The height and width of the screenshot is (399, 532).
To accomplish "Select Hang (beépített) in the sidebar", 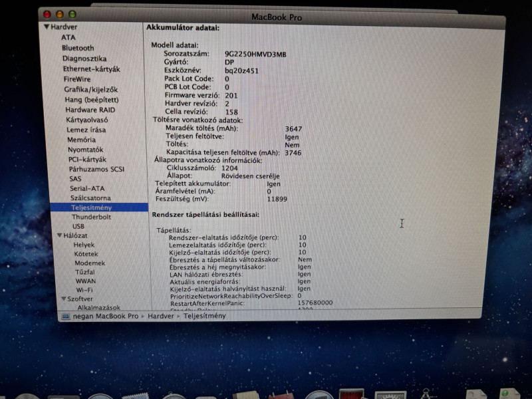I will (92, 100).
